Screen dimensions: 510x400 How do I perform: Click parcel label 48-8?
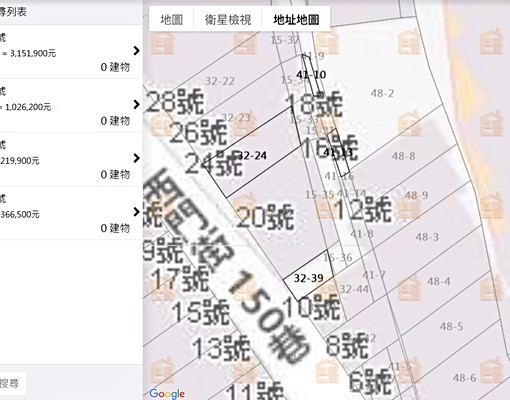click(403, 156)
